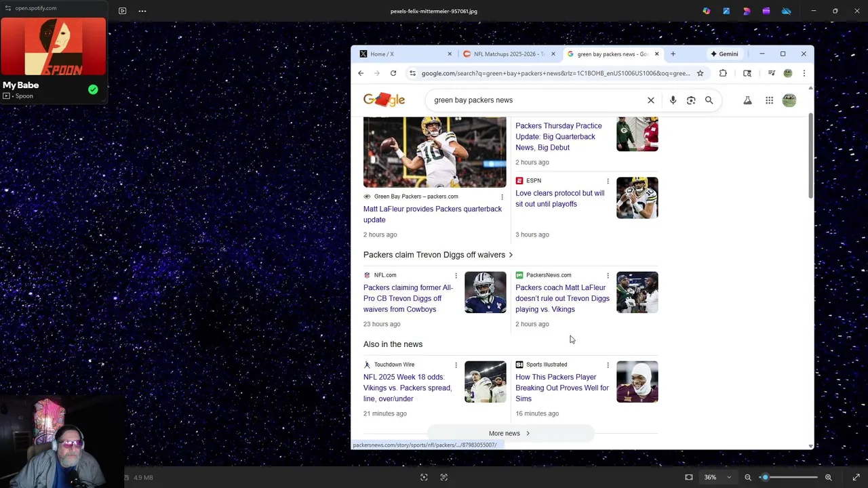View site information icon in address bar

tap(412, 73)
